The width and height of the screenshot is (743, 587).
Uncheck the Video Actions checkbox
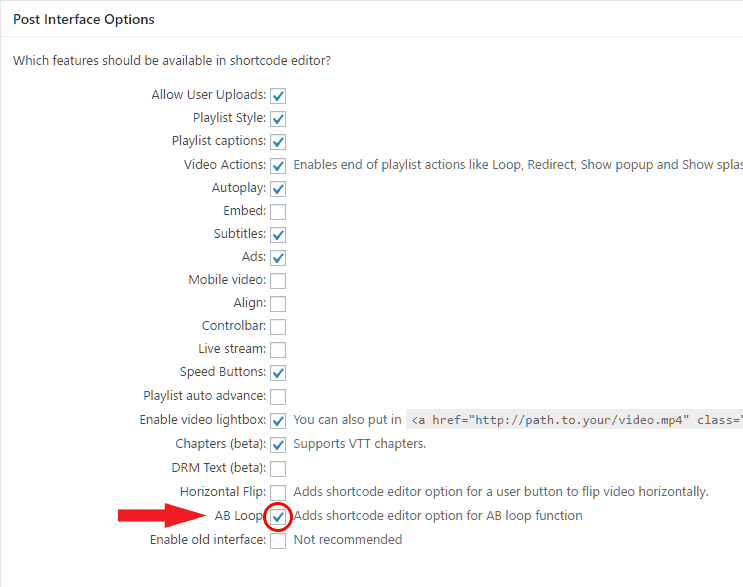click(278, 165)
